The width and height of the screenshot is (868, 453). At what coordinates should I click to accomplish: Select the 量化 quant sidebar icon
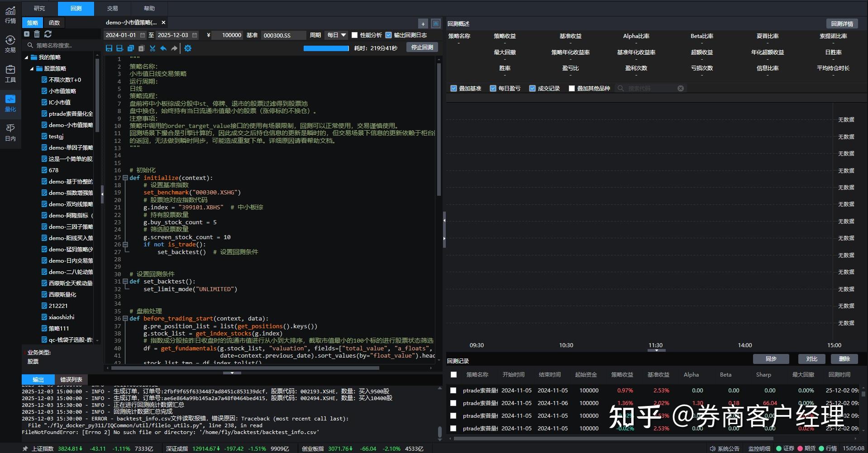(x=10, y=103)
